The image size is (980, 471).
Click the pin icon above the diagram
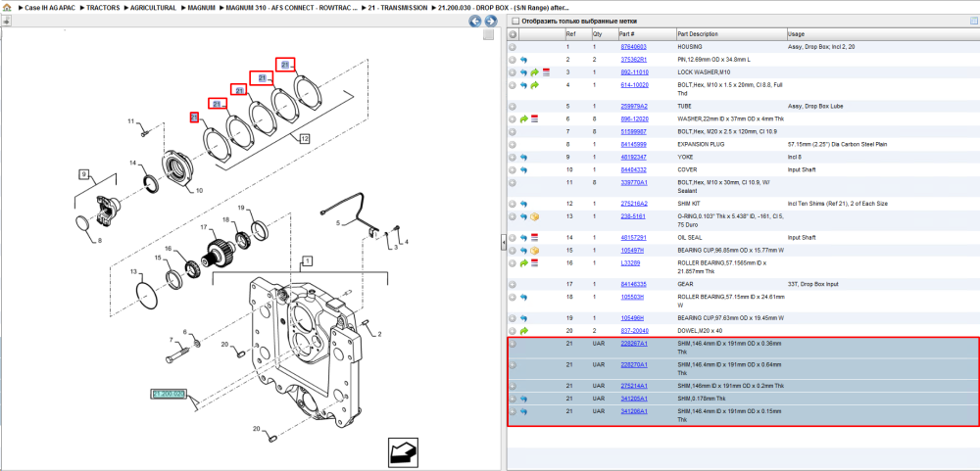click(6, 21)
